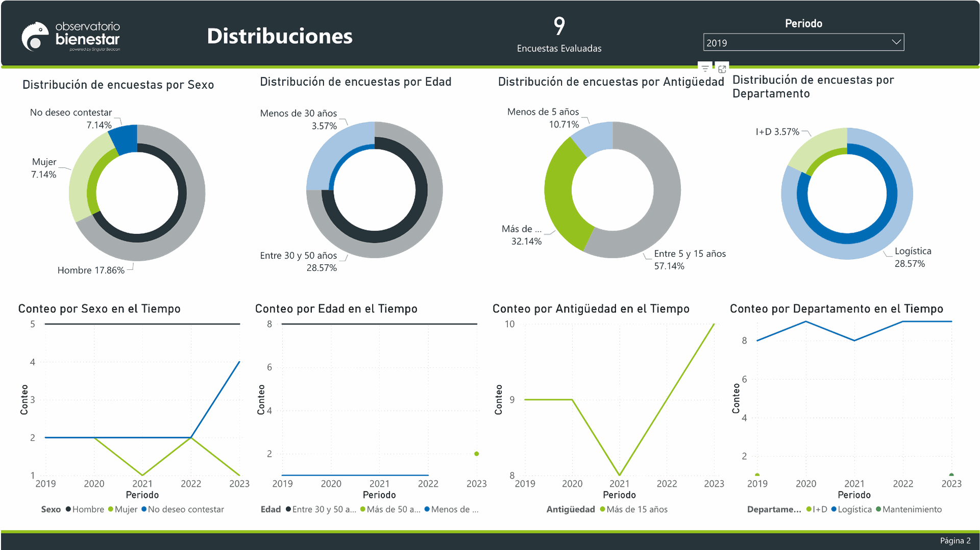Click the 9 Encuestas Evaluadas card

click(559, 35)
